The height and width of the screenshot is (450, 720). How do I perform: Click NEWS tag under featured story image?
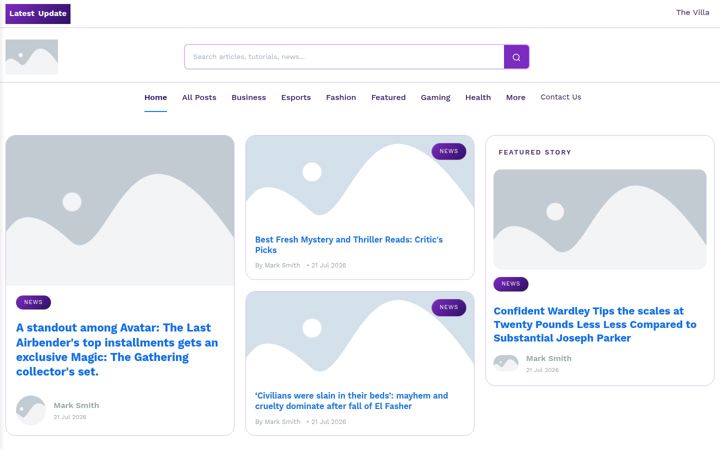(511, 284)
